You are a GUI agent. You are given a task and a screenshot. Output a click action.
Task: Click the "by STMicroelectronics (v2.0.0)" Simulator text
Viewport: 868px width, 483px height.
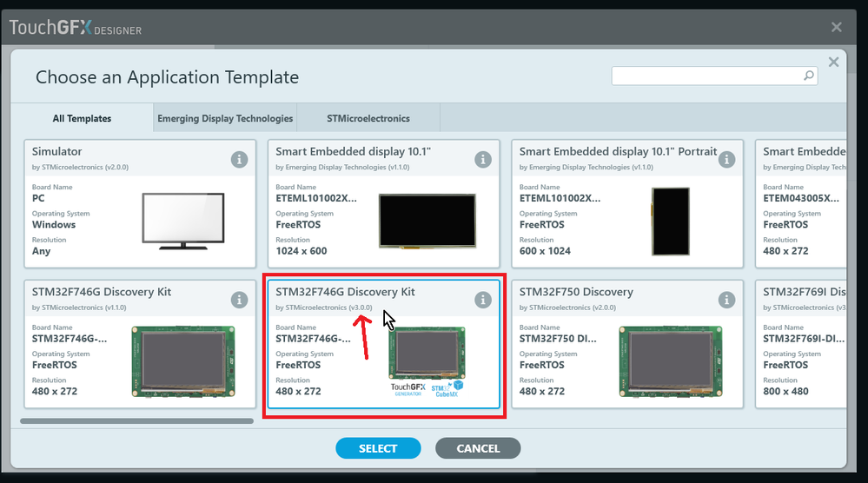tap(80, 167)
